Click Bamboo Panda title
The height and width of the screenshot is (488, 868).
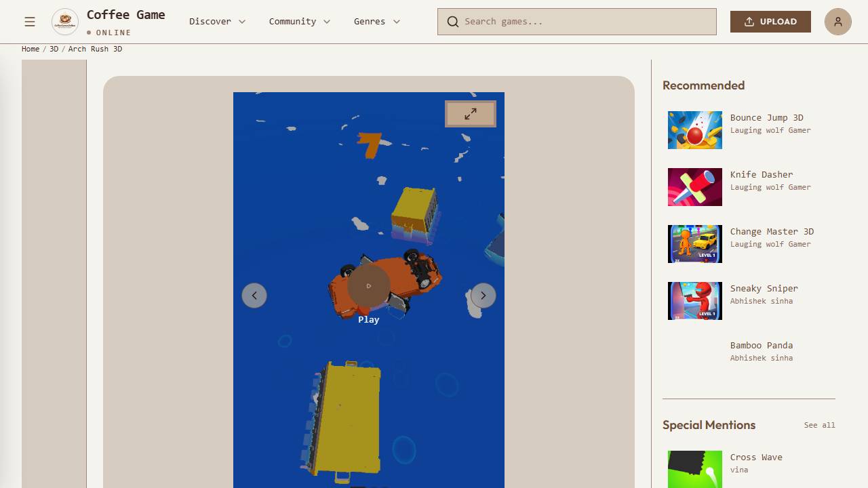[x=762, y=346]
